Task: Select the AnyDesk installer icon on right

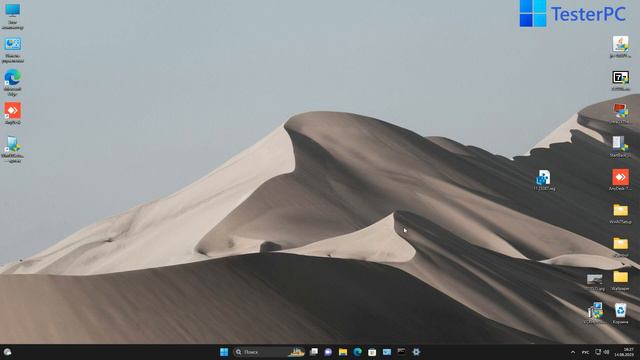Action: pos(620,180)
